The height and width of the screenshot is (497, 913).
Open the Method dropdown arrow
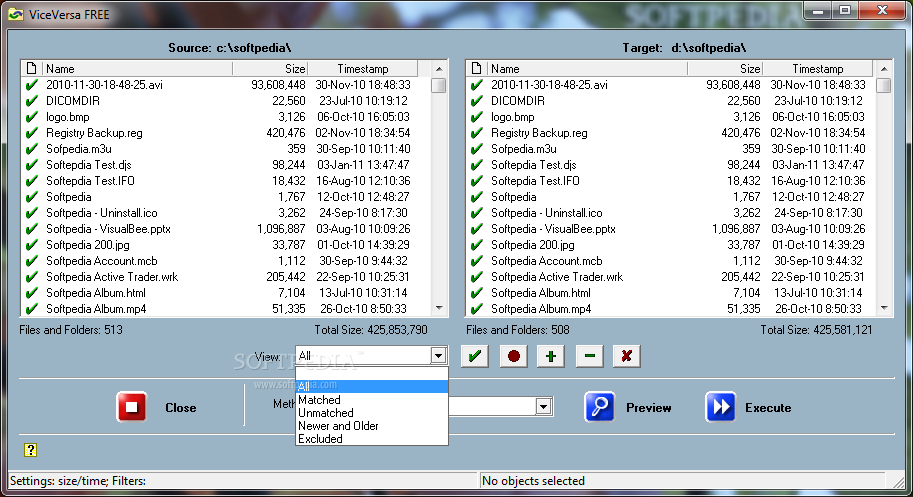tap(543, 406)
